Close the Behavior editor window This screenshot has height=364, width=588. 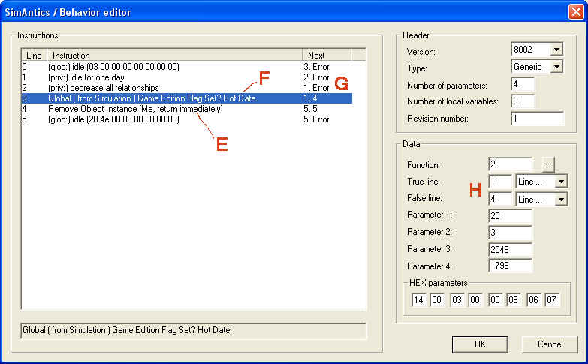[576, 11]
